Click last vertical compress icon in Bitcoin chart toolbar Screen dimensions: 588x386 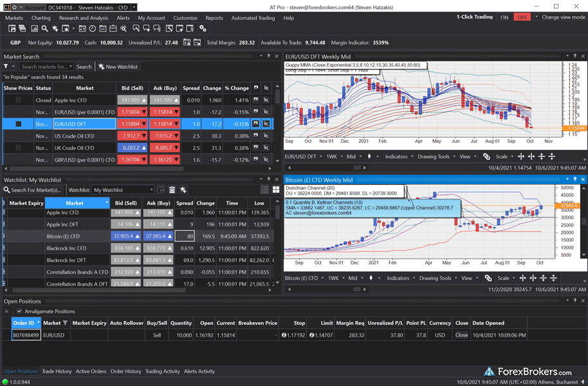tap(553, 278)
